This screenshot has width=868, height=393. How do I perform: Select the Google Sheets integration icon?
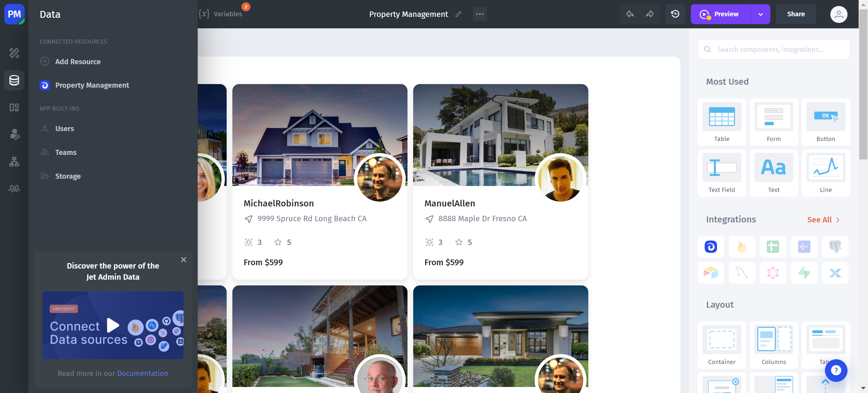773,247
